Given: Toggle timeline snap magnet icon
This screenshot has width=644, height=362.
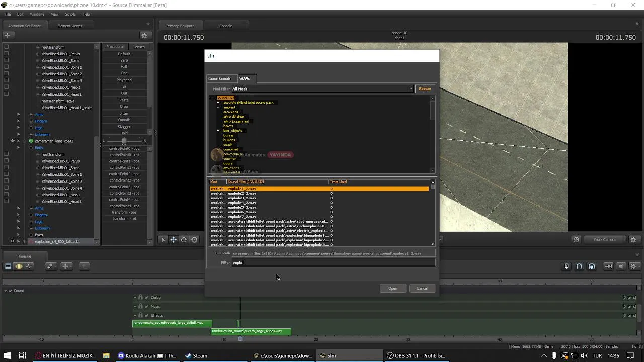Looking at the screenshot, I should (x=579, y=266).
